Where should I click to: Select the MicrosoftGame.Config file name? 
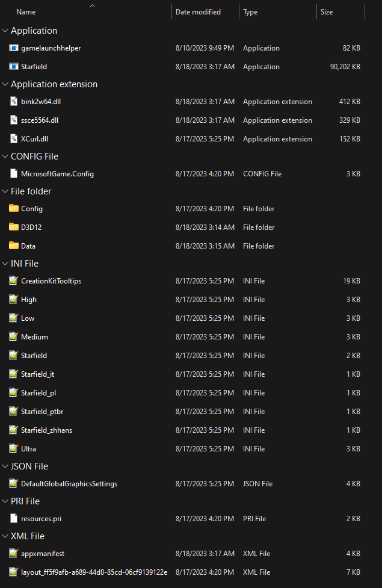pos(57,173)
